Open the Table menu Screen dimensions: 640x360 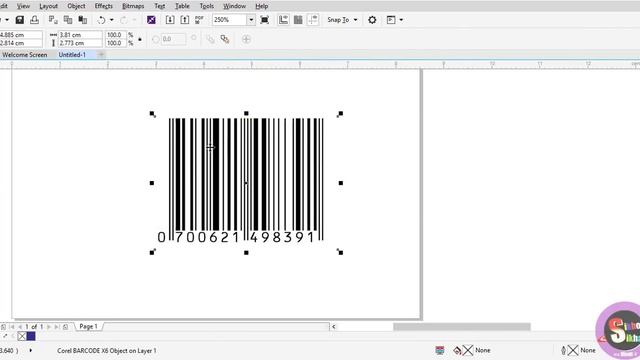[x=182, y=6]
